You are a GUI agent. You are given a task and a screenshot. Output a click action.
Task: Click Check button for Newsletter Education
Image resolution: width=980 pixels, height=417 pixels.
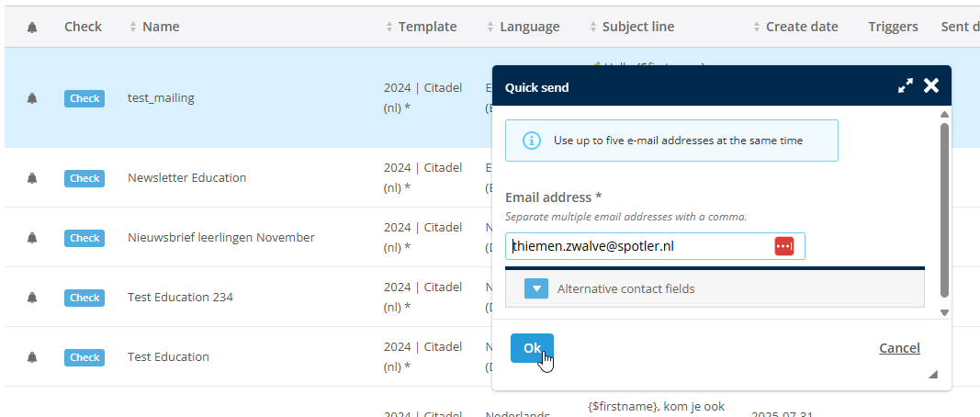click(x=84, y=178)
